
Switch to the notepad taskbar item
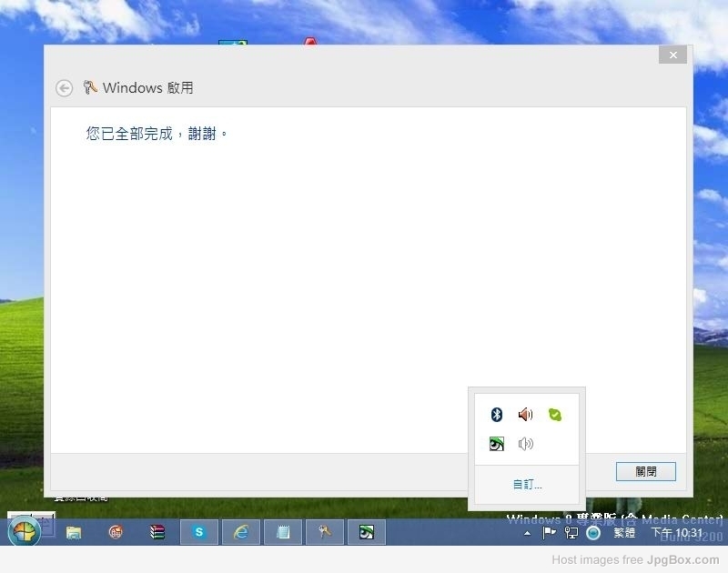coord(283,532)
